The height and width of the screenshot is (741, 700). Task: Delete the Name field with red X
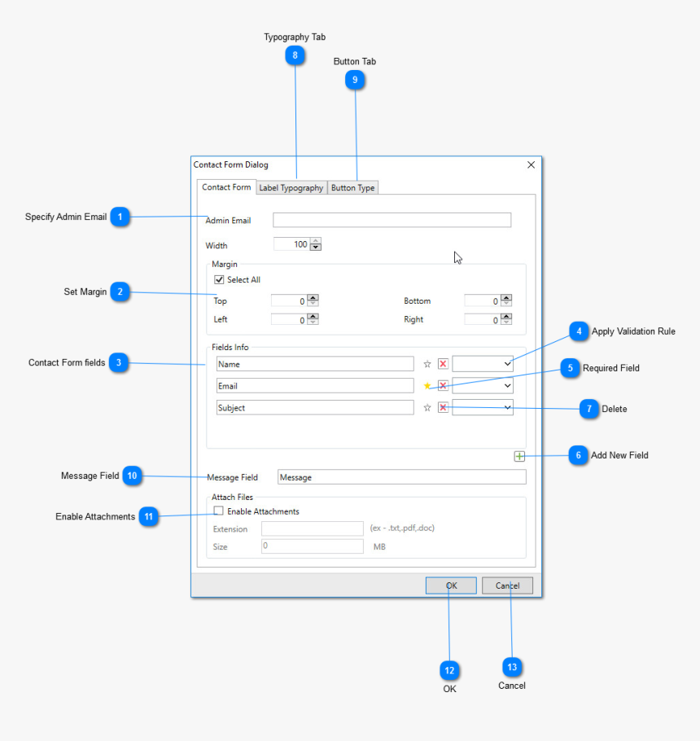pos(443,364)
